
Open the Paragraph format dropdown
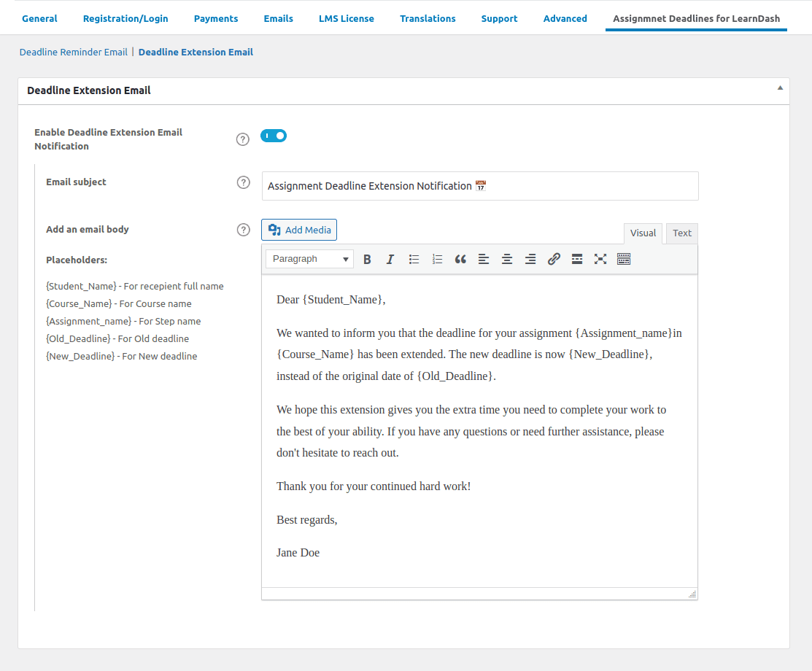click(x=309, y=259)
